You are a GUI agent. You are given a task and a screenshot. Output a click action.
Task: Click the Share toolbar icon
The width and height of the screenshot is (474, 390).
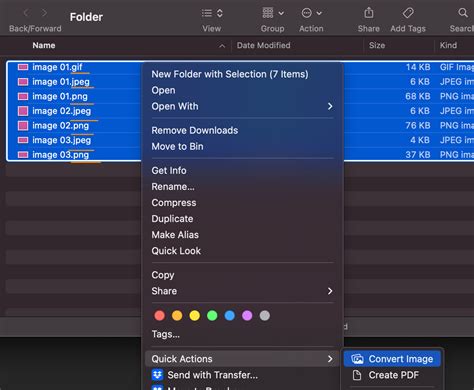[x=369, y=13]
